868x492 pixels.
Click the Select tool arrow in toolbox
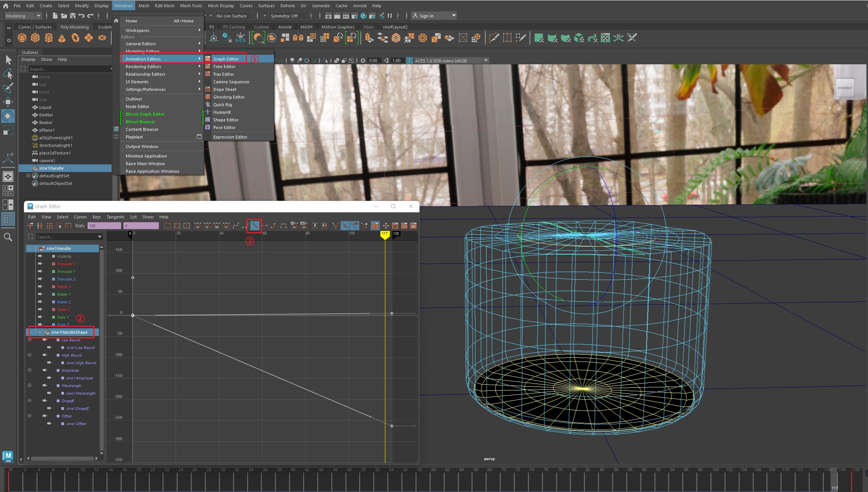tap(8, 60)
